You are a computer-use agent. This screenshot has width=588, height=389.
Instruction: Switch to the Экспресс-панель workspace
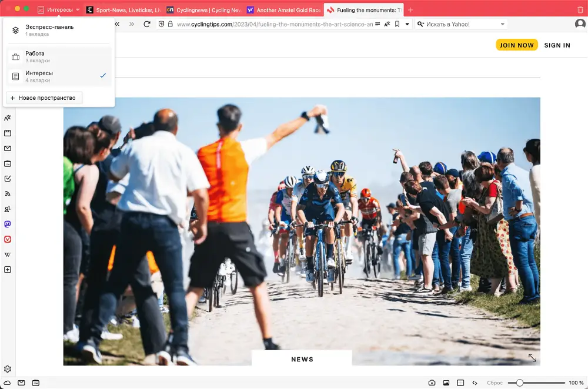point(59,30)
